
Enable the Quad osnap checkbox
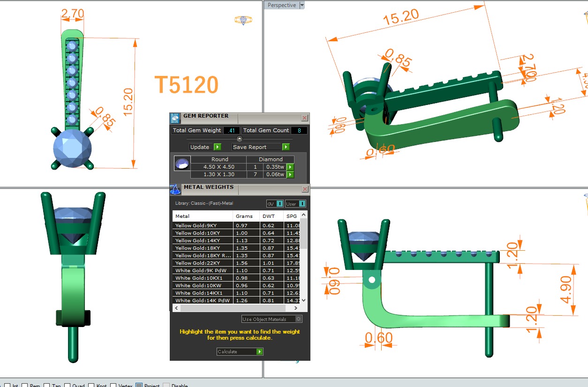click(68, 386)
